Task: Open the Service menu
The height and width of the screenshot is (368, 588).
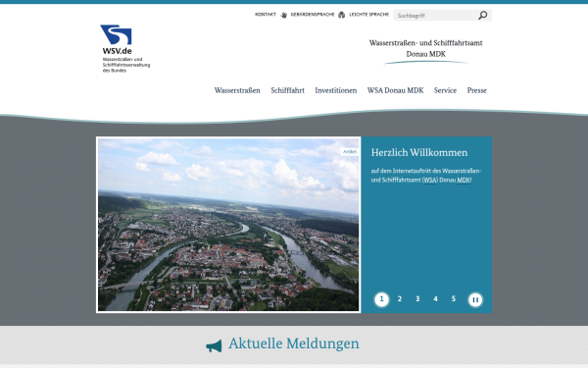Action: tap(445, 90)
